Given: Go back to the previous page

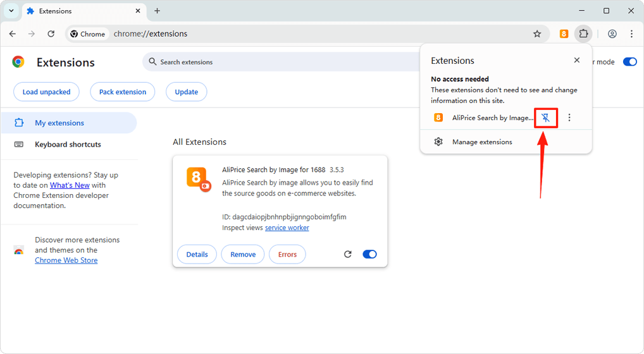Looking at the screenshot, I should pyautogui.click(x=13, y=34).
